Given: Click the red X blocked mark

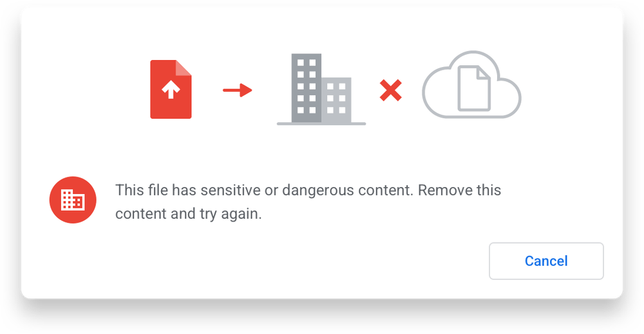Looking at the screenshot, I should [x=391, y=90].
